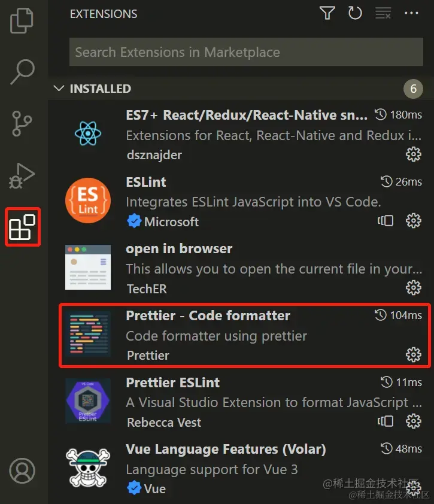Select the Extensions view icon
The height and width of the screenshot is (504, 434).
click(x=23, y=227)
